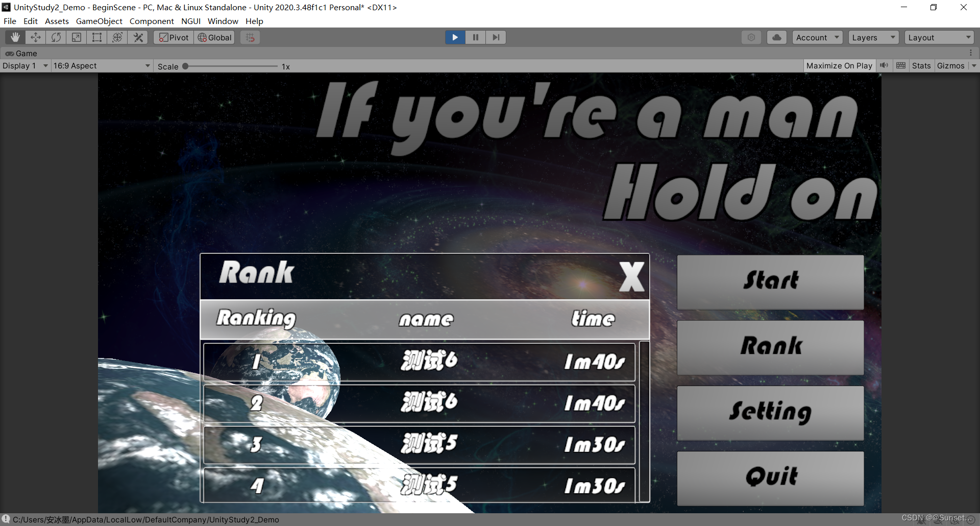Open the 16:9 Aspect dropdown

click(x=102, y=66)
